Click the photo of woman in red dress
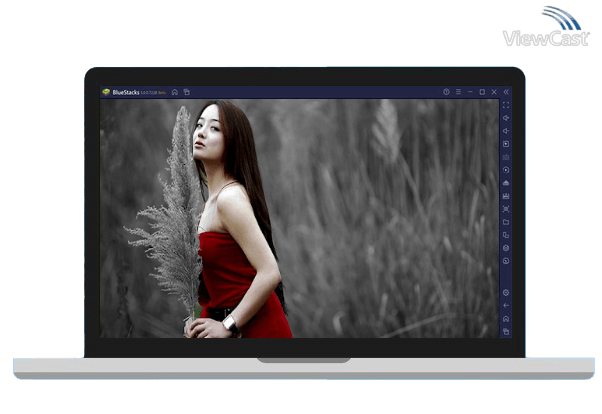Viewport: 602px width, 414px height. pos(299,219)
